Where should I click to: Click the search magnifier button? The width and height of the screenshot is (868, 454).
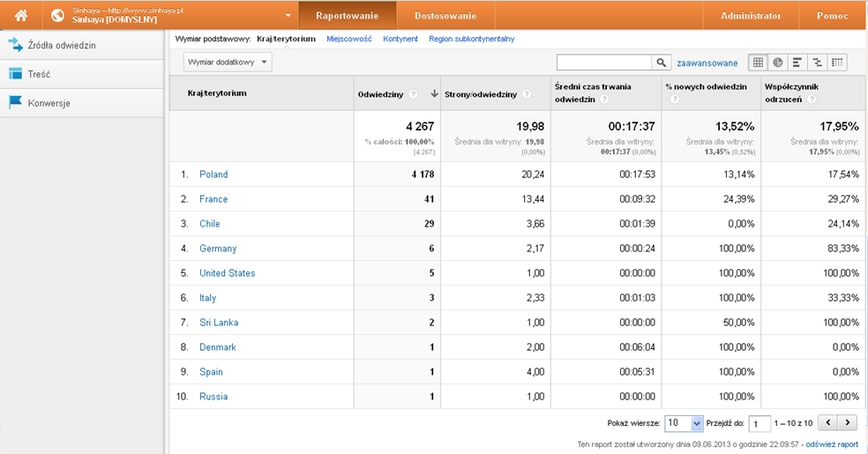pyautogui.click(x=662, y=63)
